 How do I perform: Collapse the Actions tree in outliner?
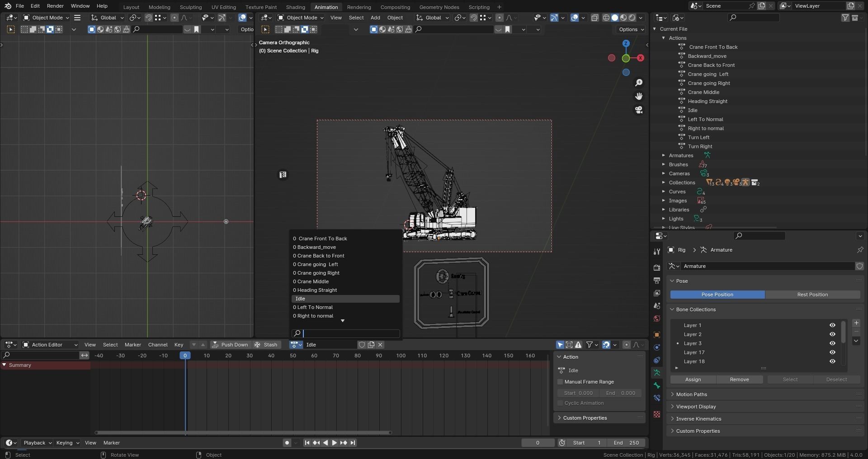pyautogui.click(x=664, y=38)
